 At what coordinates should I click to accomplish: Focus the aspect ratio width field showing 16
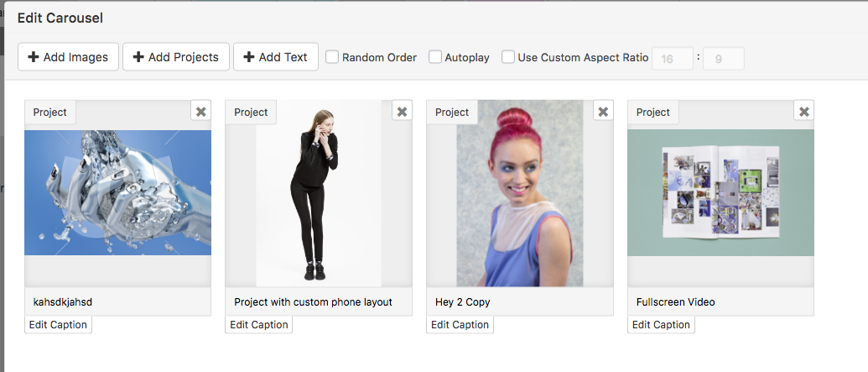point(672,58)
